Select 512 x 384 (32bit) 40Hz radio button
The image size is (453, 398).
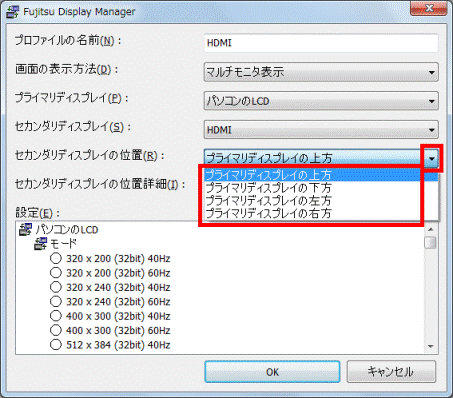56,344
